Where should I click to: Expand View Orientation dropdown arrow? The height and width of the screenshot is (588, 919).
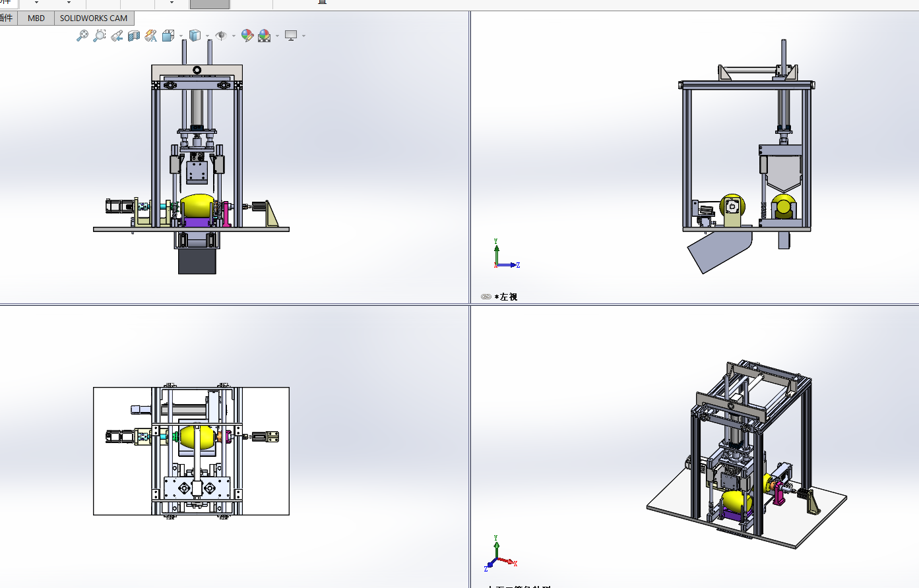coord(181,36)
